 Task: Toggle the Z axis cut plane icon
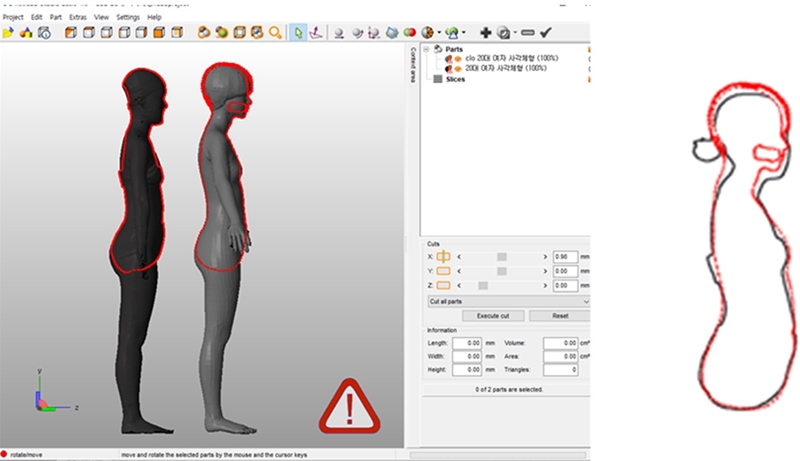point(444,285)
